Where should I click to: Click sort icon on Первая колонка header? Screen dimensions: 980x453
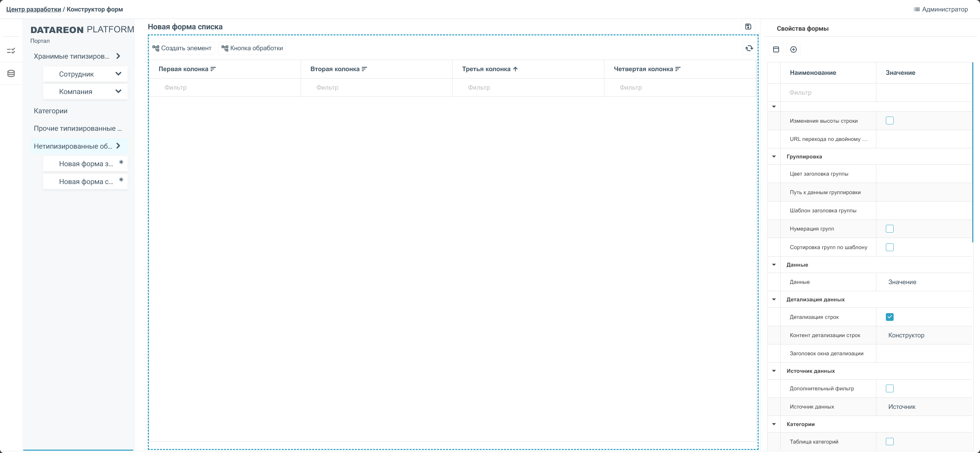coord(213,69)
